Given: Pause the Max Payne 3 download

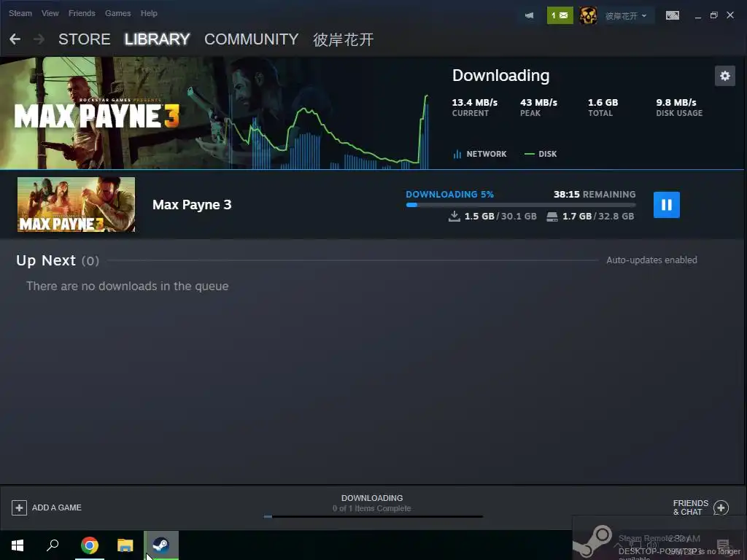Looking at the screenshot, I should [x=666, y=205].
